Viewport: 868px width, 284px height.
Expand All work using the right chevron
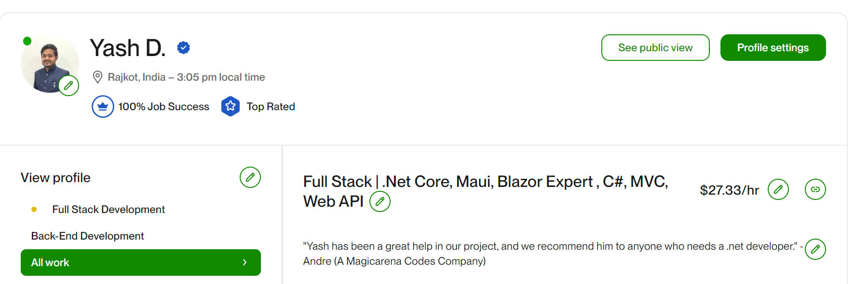click(x=244, y=262)
